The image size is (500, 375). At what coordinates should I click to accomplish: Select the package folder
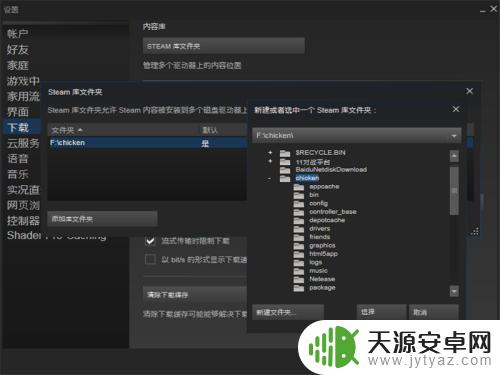[x=322, y=287]
